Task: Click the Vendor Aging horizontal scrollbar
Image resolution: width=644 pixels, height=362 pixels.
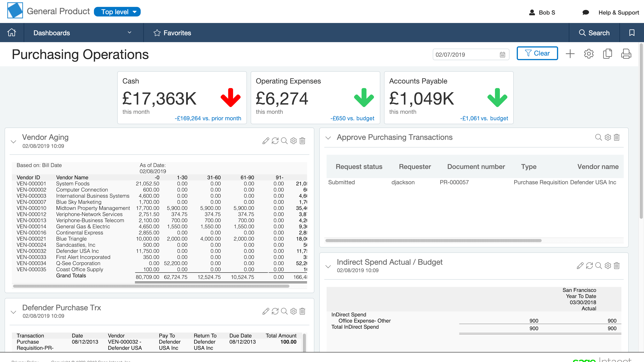Action: click(151, 286)
